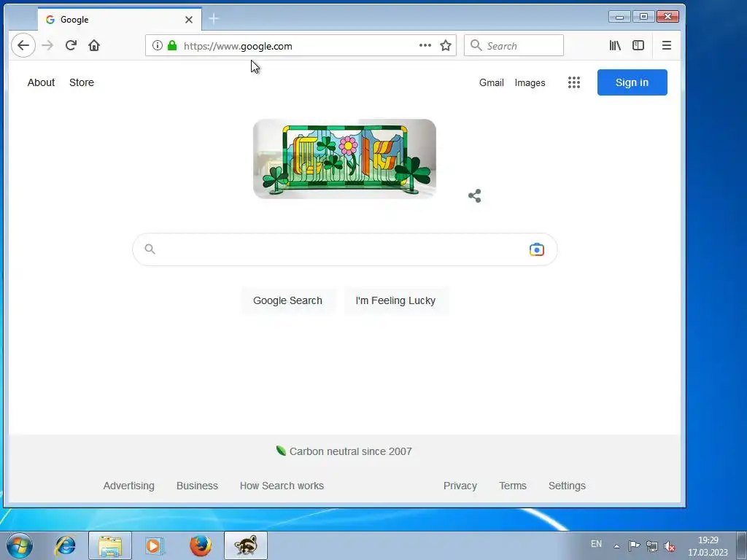The height and width of the screenshot is (560, 747).
Task: Open How Search works link
Action: tap(282, 486)
